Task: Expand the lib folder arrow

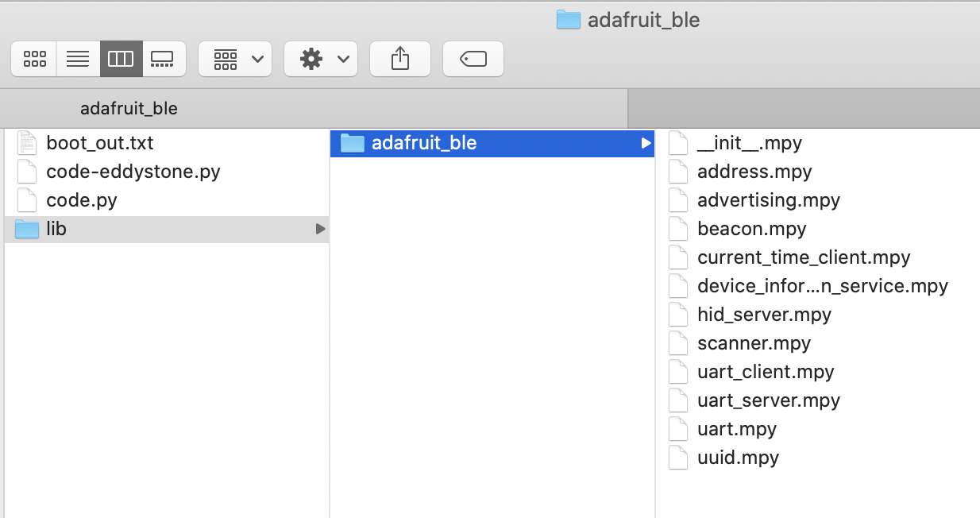Action: [320, 229]
